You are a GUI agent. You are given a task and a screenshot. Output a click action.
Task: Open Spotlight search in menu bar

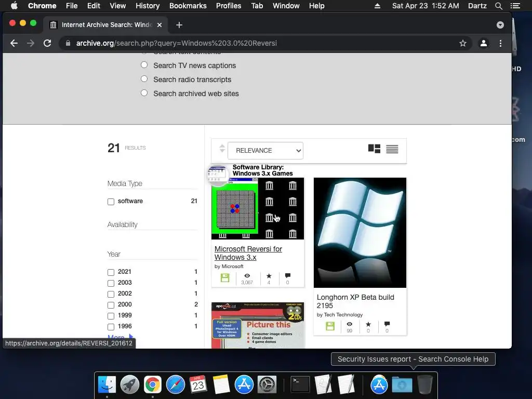tap(498, 6)
